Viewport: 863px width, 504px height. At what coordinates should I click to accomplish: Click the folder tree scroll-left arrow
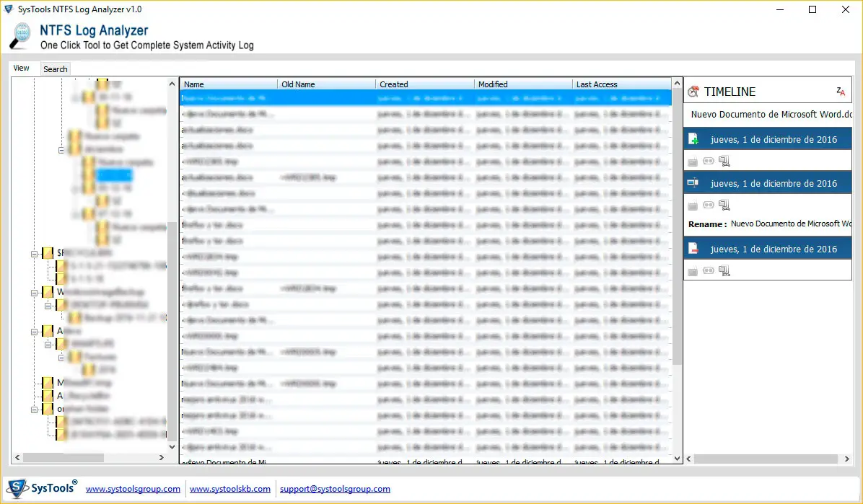point(17,457)
